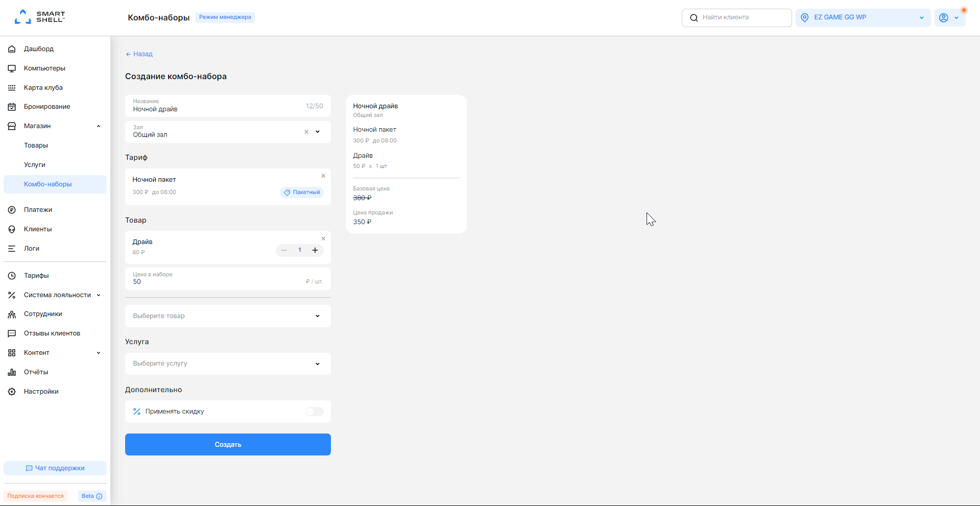Click the Найти клиента search field
The width and height of the screenshot is (980, 506).
(737, 18)
